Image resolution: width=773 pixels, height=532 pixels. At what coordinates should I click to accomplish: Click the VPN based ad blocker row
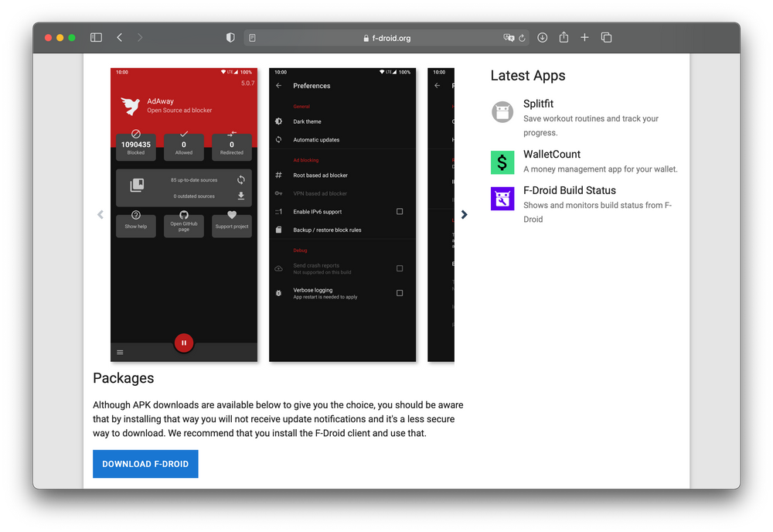click(x=342, y=193)
